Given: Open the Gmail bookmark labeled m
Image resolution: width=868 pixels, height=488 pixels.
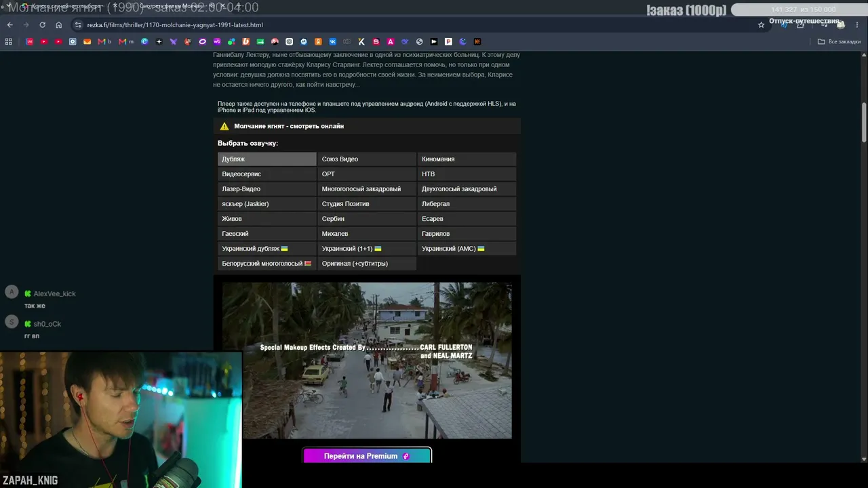Looking at the screenshot, I should 126,41.
